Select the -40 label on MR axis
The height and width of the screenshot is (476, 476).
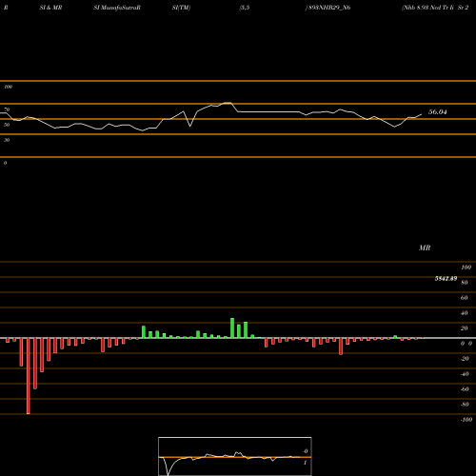(x=465, y=374)
